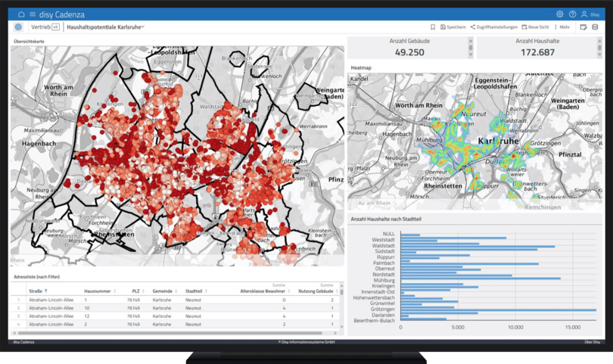Select the row 4 Abraham-Lincoln-Allee street cell
The height and width of the screenshot is (364, 613).
coord(51,324)
